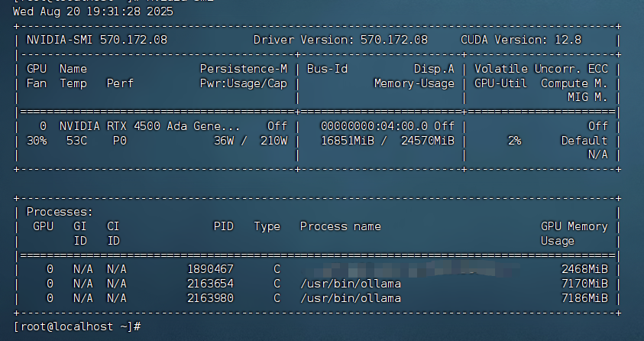Click the used memory value '16851MiB'
This screenshot has width=644, height=341.
pos(348,141)
